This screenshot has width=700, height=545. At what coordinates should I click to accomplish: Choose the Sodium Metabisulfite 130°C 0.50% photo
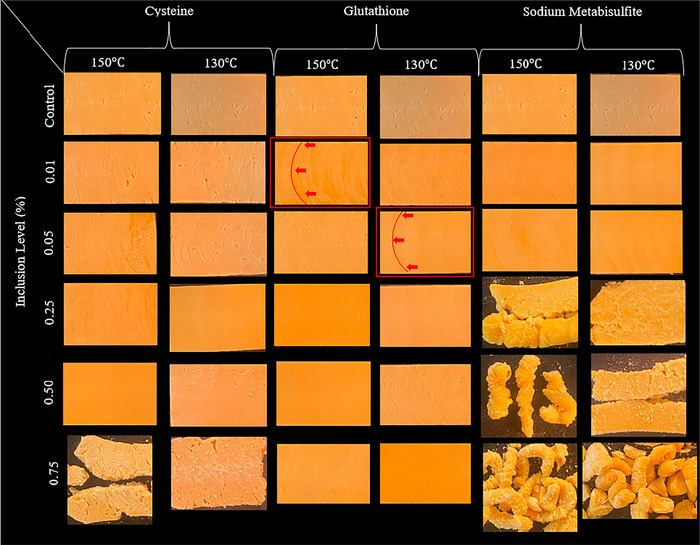click(638, 395)
